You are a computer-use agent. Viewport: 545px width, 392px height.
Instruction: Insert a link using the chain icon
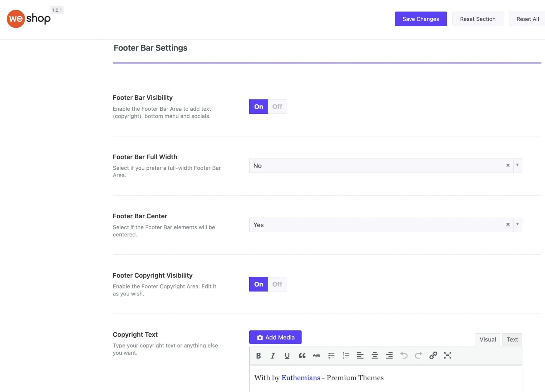(x=433, y=356)
